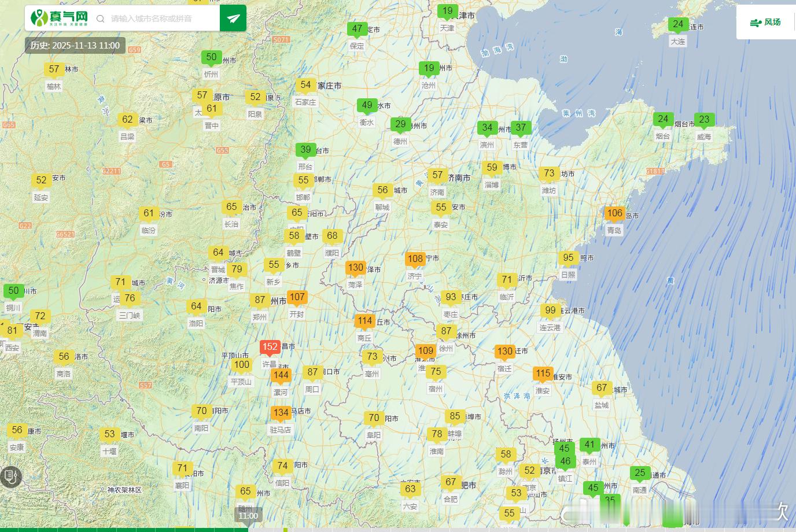The width and height of the screenshot is (796, 532).
Task: Select the 德州 AQI marker 29
Action: tap(401, 124)
